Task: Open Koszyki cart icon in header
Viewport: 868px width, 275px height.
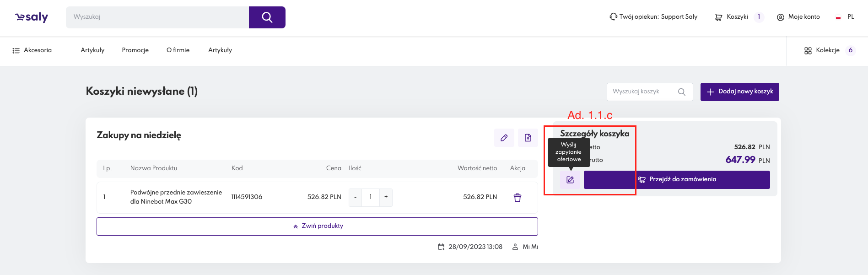Action: point(719,17)
